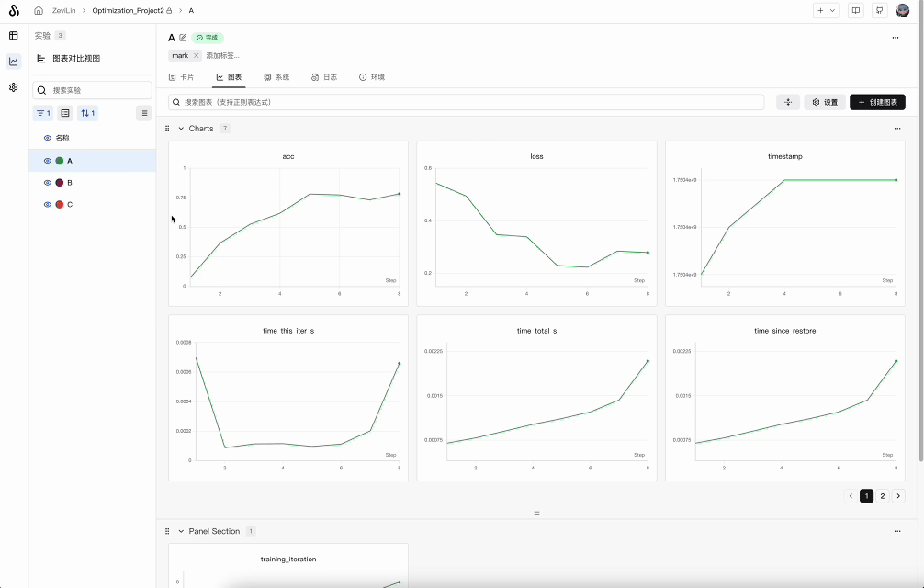
Task: Switch to the 系统 tab
Action: pos(276,77)
